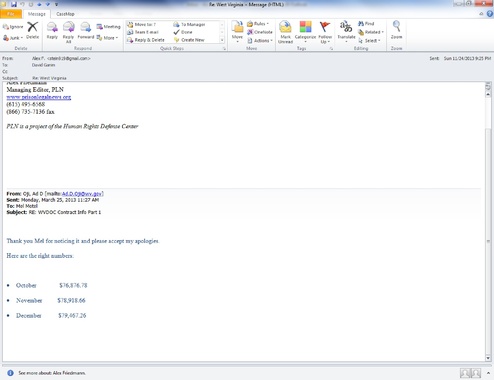Select Move to: ? quick step

[142, 24]
